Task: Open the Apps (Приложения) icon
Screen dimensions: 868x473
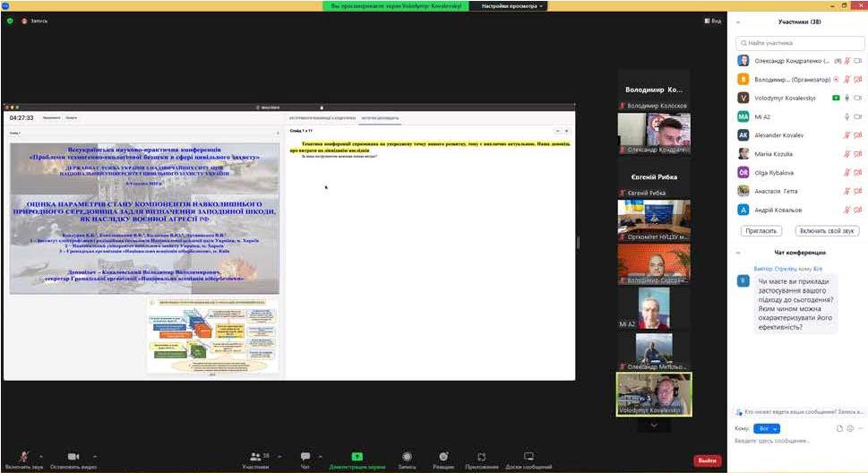Action: [x=482, y=457]
